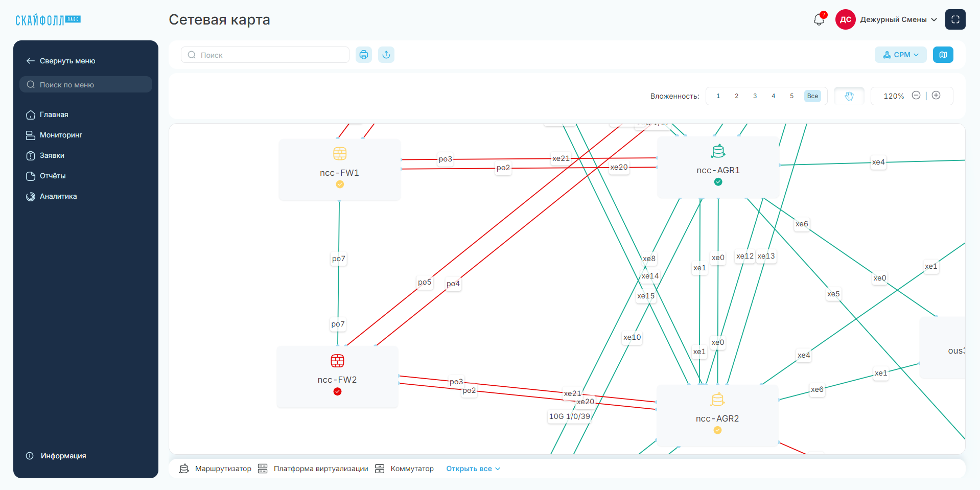Image resolution: width=980 pixels, height=490 pixels.
Task: Click ncc-FW2 red status badge
Action: click(337, 391)
